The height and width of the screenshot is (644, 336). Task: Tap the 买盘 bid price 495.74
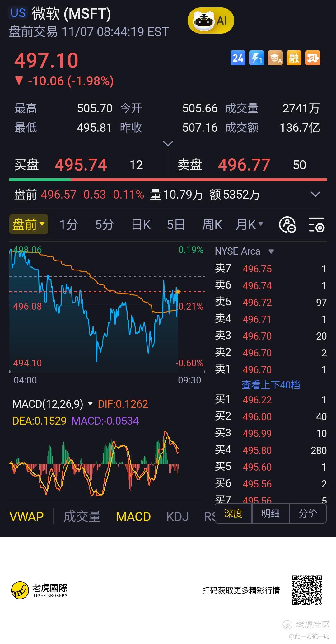click(x=81, y=165)
